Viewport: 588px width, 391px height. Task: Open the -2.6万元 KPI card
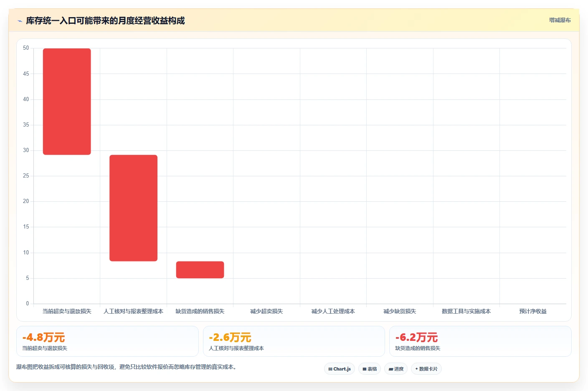[294, 341]
